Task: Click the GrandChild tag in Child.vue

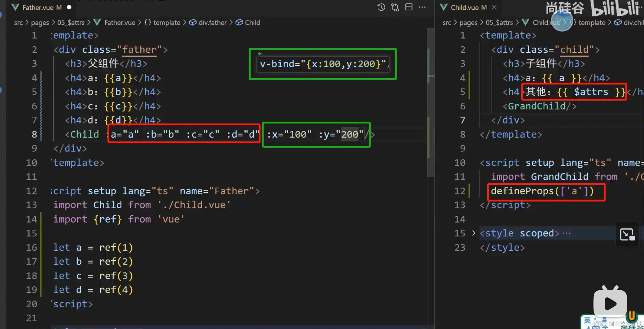Action: pos(539,106)
